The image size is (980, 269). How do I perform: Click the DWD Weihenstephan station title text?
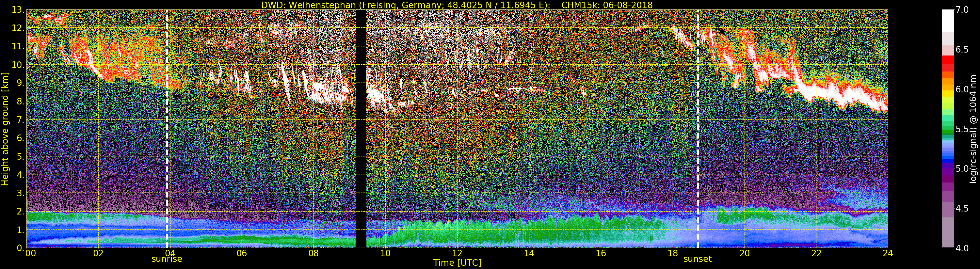[406, 5]
